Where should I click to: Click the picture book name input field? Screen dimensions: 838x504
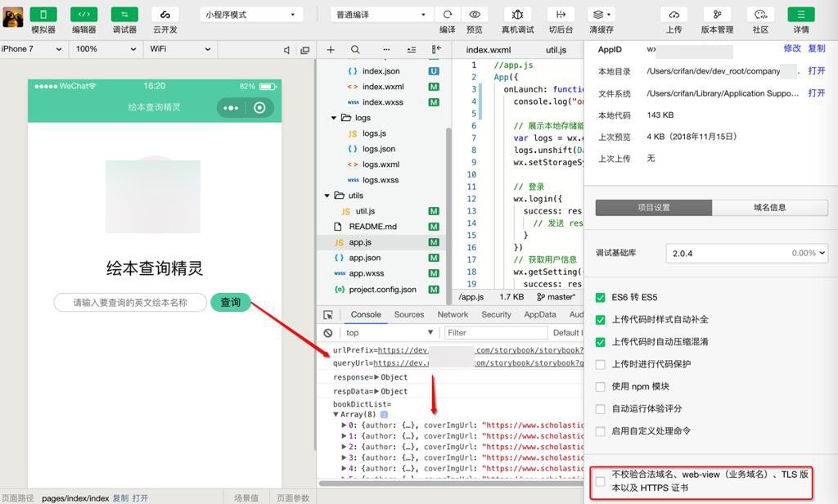[130, 303]
